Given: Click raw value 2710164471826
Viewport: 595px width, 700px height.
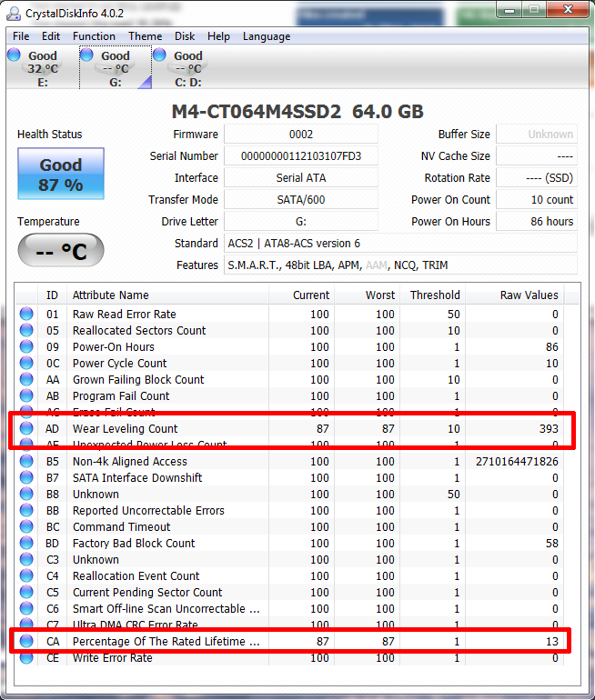Looking at the screenshot, I should pyautogui.click(x=517, y=461).
